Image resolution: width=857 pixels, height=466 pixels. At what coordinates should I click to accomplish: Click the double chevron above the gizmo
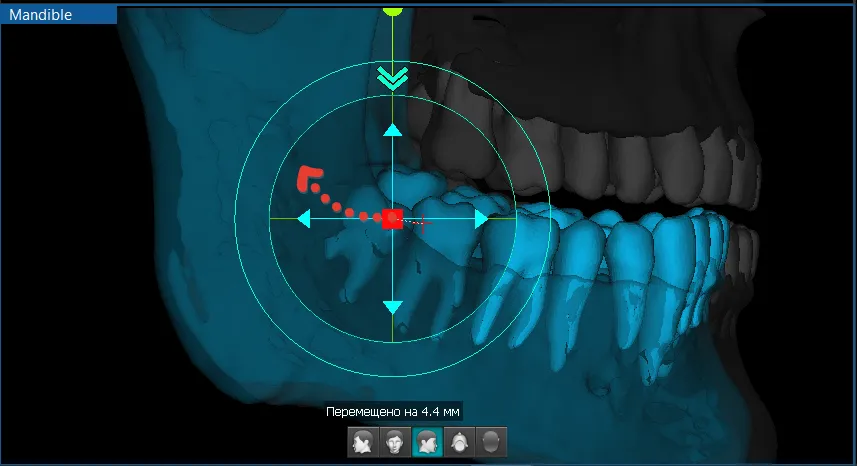point(392,79)
